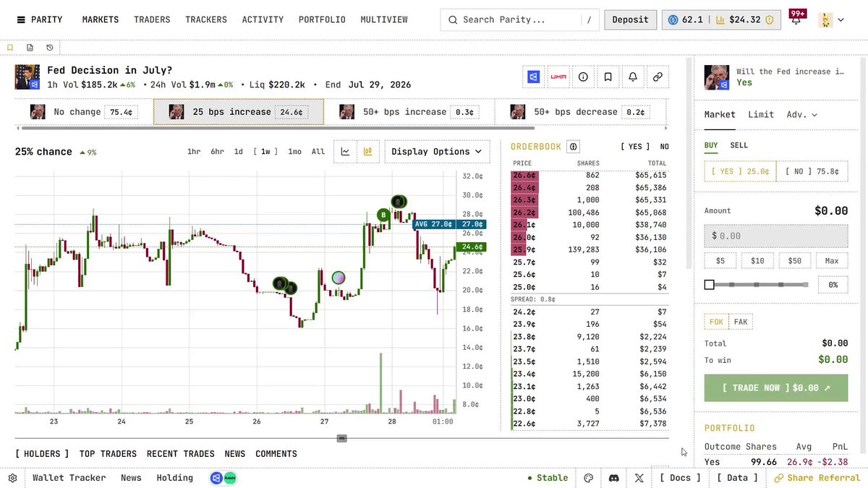Switch to the line chart view
Image resolution: width=868 pixels, height=488 pixels.
tap(346, 152)
